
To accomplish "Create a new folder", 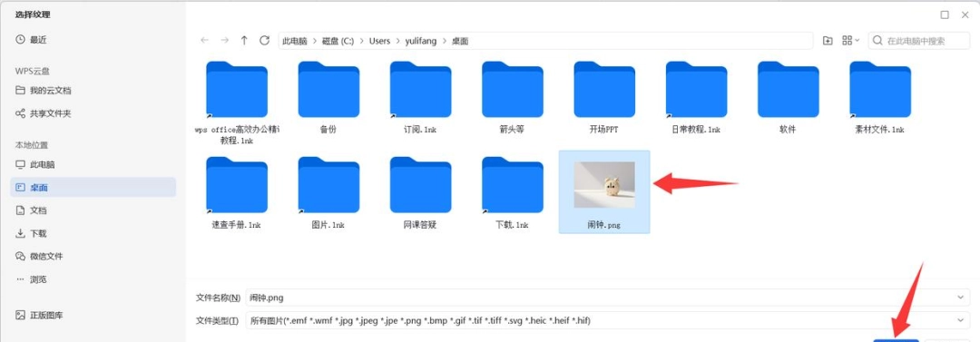I will pyautogui.click(x=828, y=41).
